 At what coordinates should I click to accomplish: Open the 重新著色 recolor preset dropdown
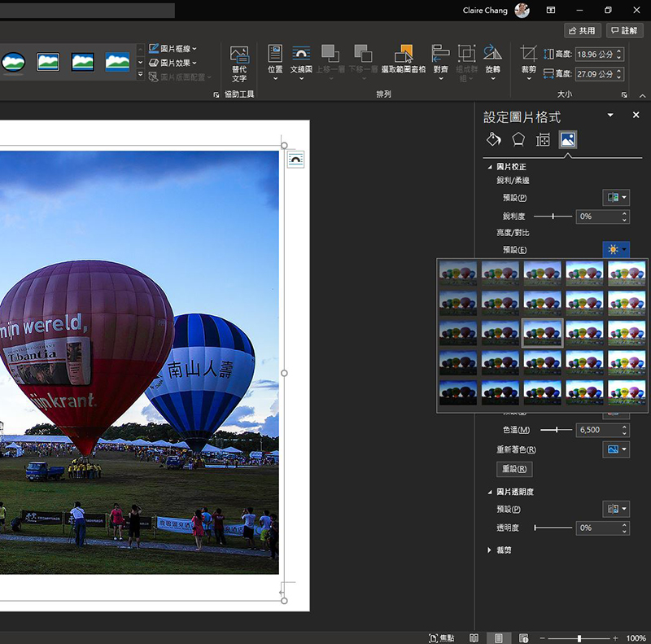click(x=616, y=449)
